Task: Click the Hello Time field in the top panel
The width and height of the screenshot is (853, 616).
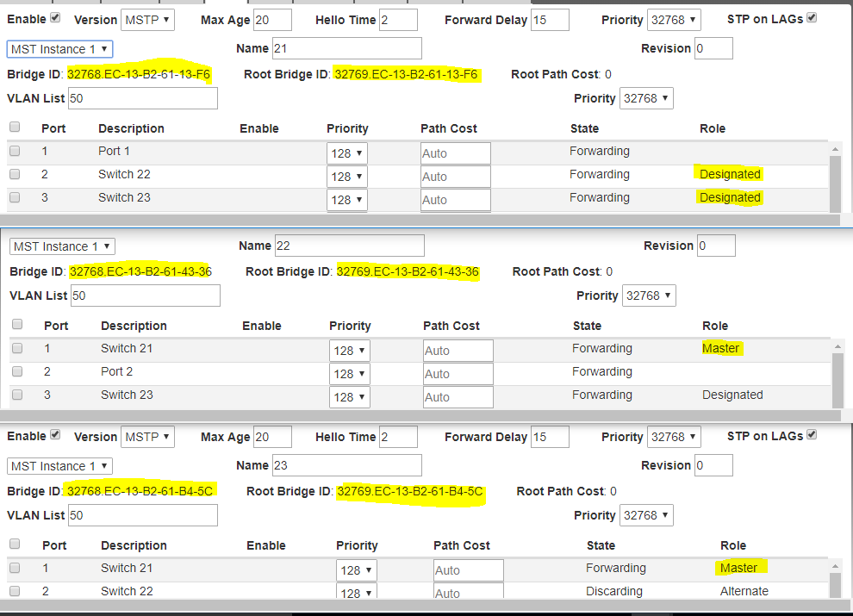Action: click(398, 20)
